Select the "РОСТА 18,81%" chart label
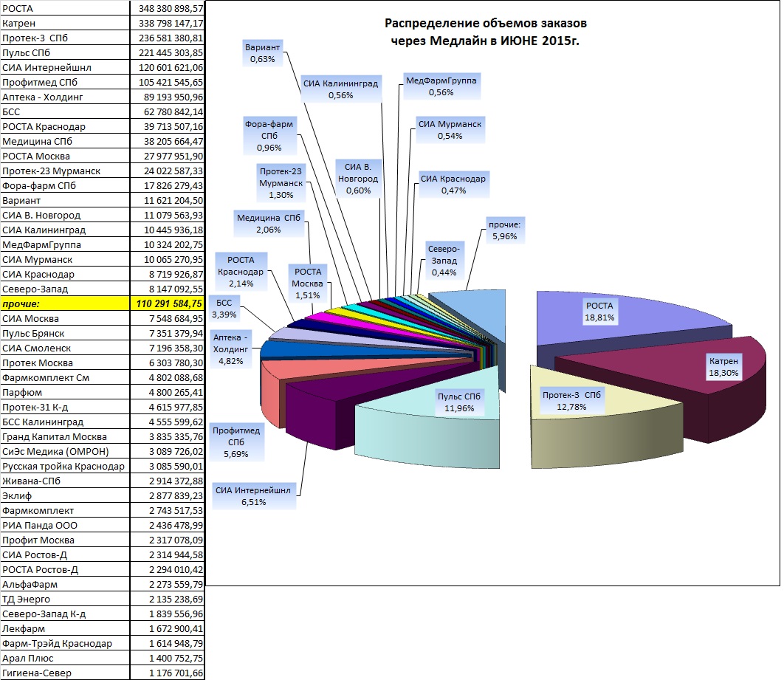 coord(599,312)
